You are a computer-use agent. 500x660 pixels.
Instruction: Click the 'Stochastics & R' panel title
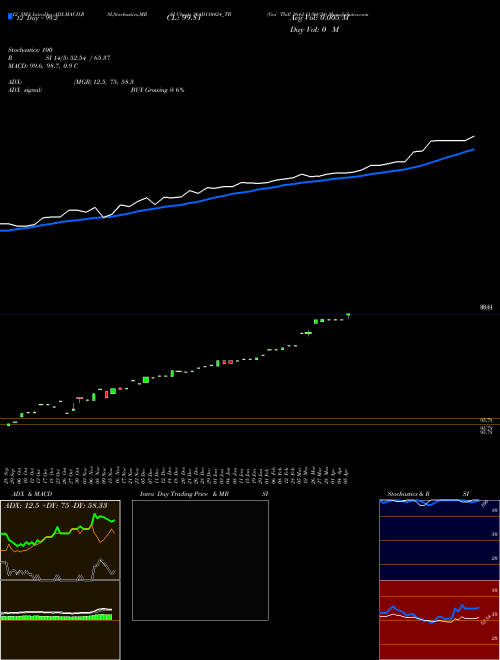(408, 494)
